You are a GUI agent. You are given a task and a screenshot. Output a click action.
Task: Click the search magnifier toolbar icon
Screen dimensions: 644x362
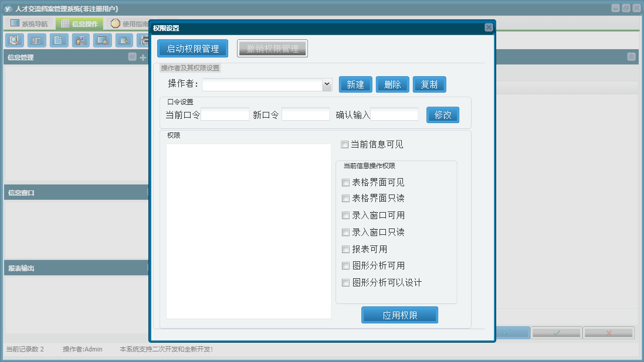point(15,40)
